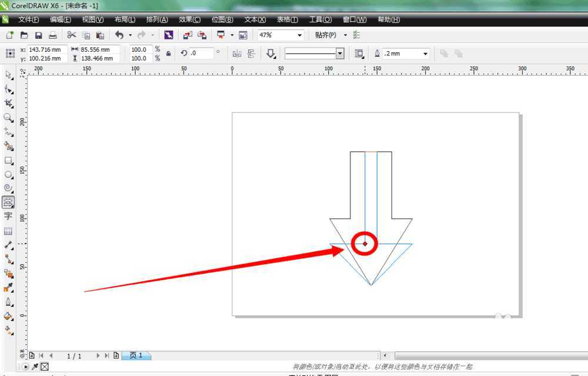Click the rotation angle input field
The image size is (588, 376).
[201, 53]
